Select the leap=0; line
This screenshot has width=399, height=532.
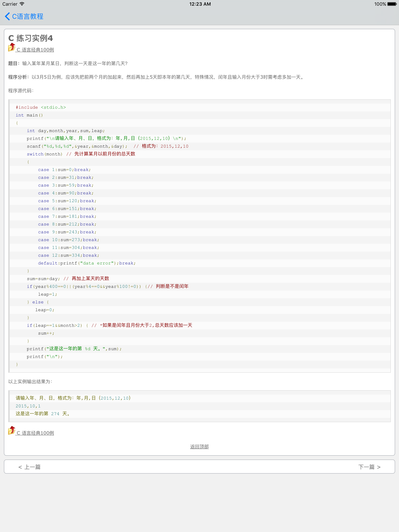(45, 310)
